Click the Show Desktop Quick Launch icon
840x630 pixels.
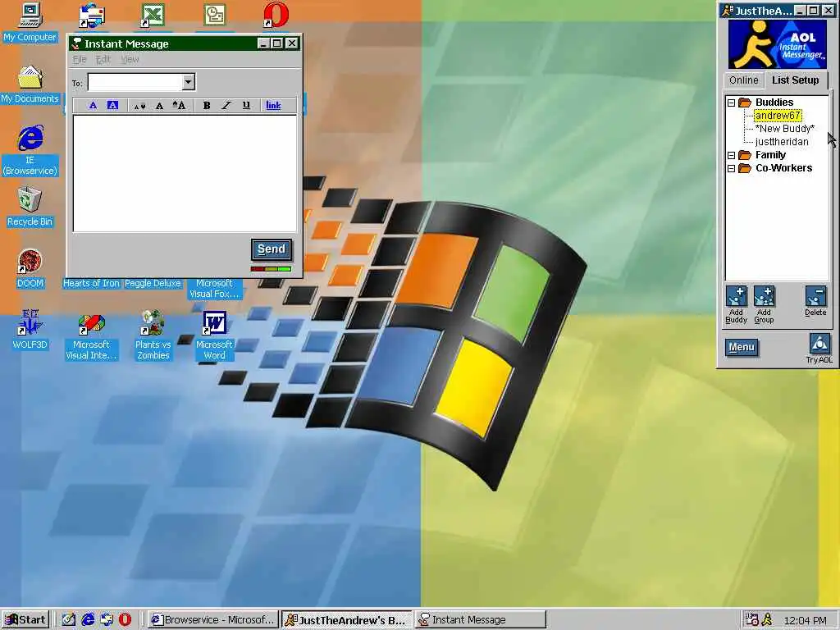pos(69,620)
